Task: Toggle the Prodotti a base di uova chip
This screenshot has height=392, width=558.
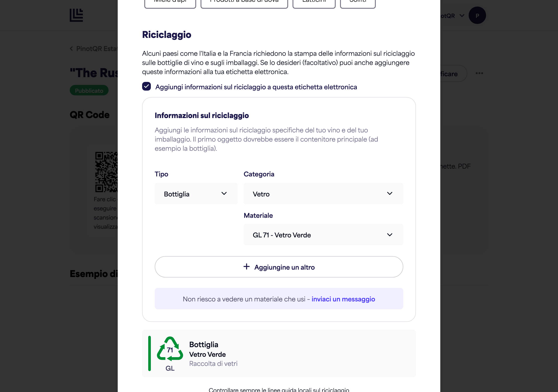Action: click(244, 3)
